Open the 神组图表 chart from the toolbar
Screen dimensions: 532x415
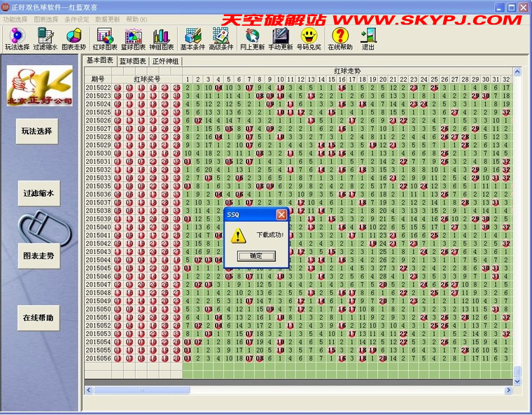(x=161, y=39)
